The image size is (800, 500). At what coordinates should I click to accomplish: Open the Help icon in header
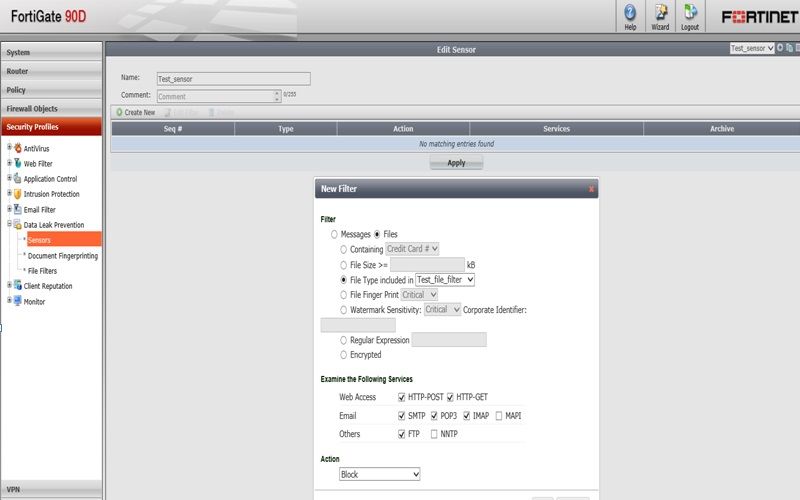630,12
